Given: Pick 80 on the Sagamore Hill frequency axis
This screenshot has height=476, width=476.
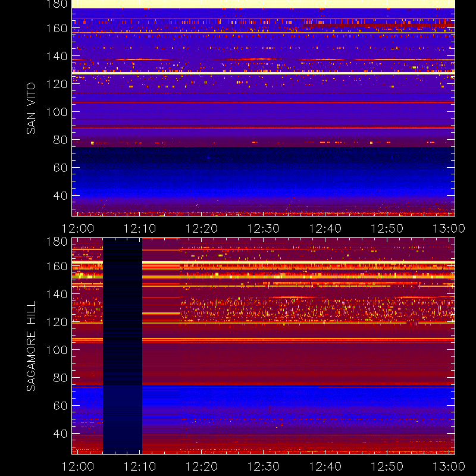Looking at the screenshot, I should (60, 378).
